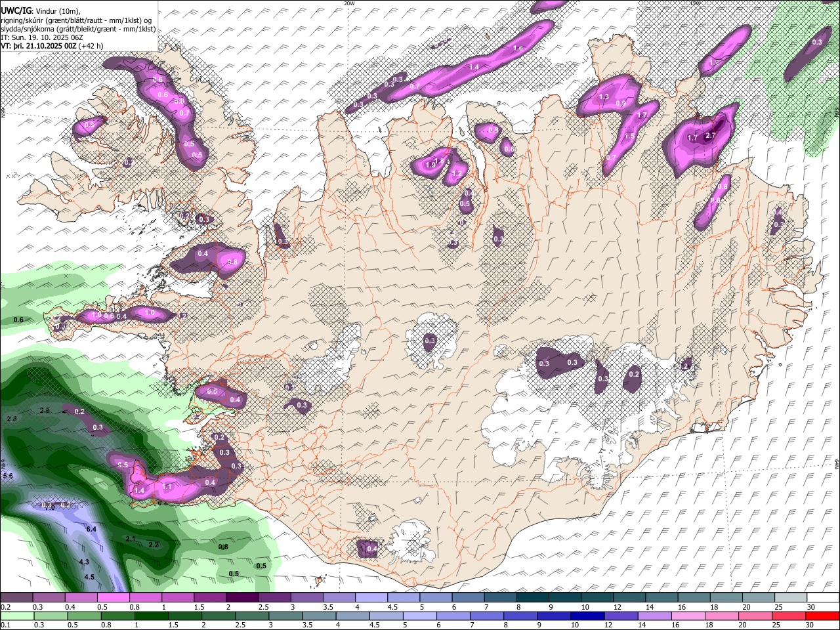840x630 pixels.
Task: Click the 'UWC/IG' bold title text
Action: pos(15,11)
